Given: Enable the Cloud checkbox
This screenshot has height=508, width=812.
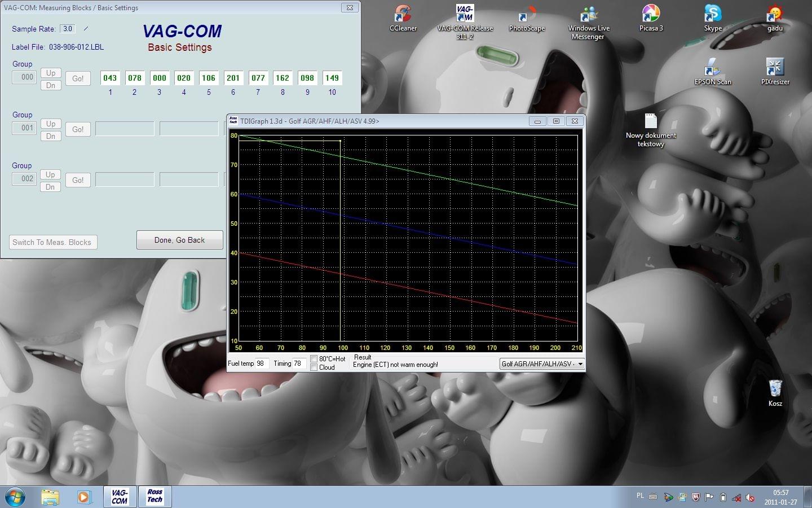Looking at the screenshot, I should (x=314, y=367).
